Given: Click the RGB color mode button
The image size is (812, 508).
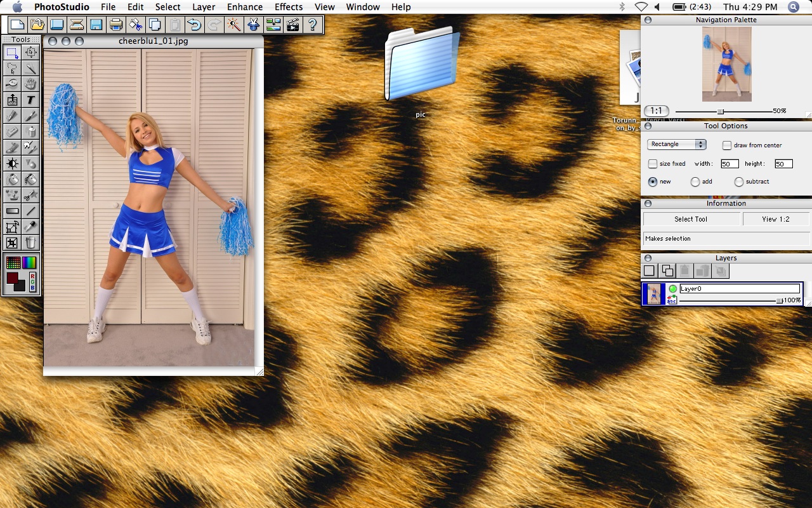Looking at the screenshot, I should coord(33,281).
